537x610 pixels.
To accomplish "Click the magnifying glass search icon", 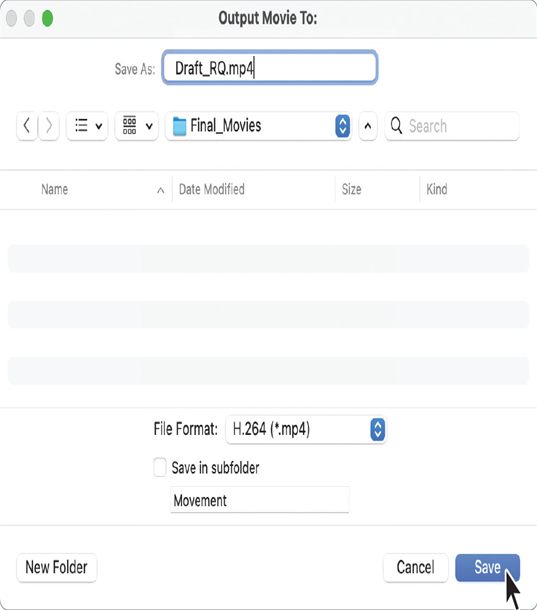I will (x=396, y=126).
